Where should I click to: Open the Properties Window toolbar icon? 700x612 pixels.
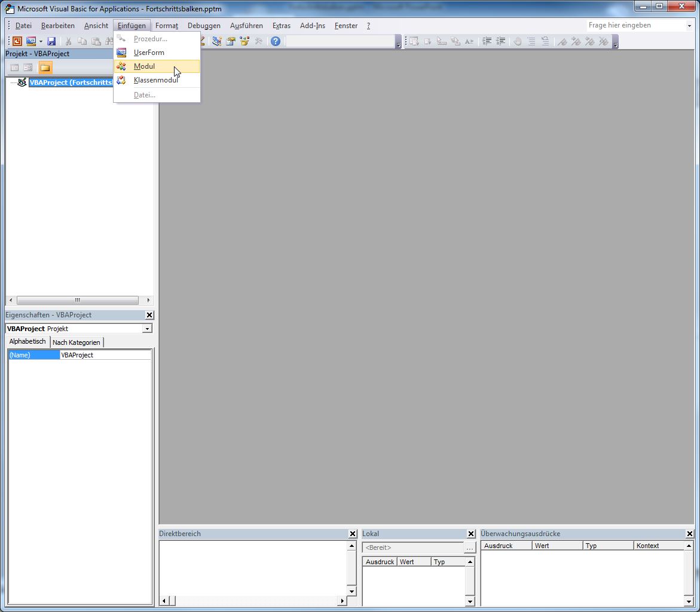231,41
